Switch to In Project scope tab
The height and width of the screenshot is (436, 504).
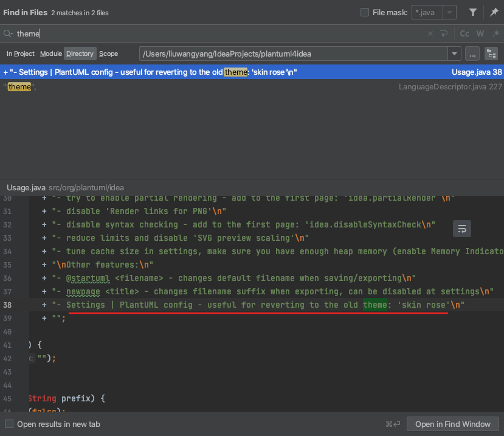(x=21, y=54)
